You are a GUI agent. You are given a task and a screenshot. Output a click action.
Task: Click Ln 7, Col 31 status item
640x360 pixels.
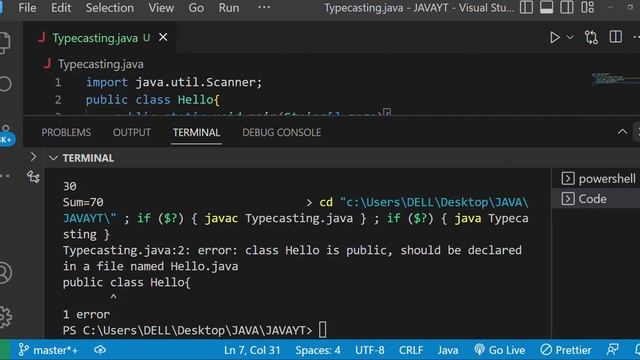[x=252, y=350]
